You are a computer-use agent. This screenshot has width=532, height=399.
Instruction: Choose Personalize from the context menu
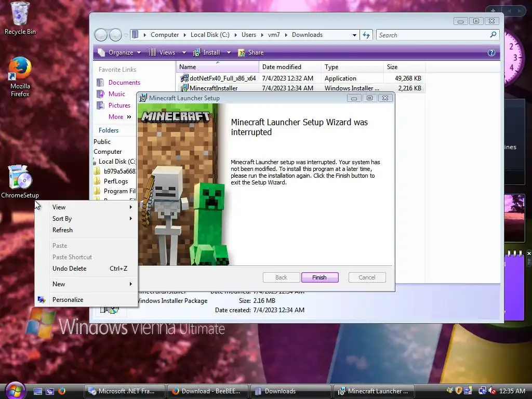click(68, 300)
